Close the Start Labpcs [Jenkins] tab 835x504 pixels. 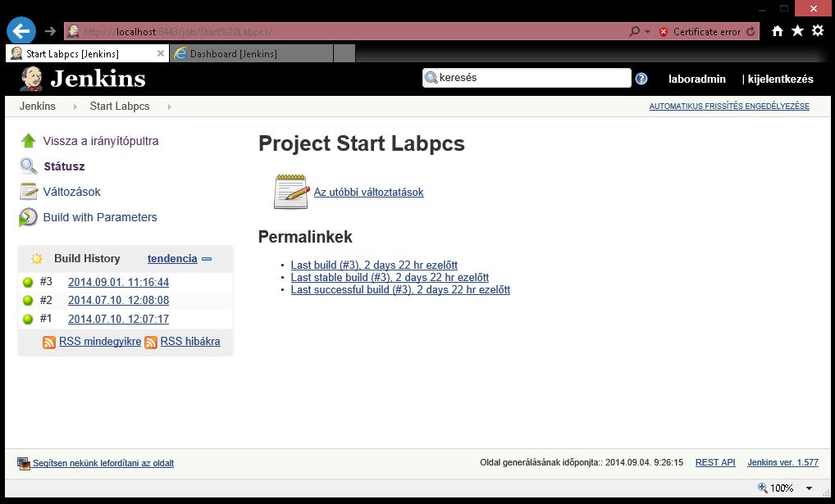point(160,53)
